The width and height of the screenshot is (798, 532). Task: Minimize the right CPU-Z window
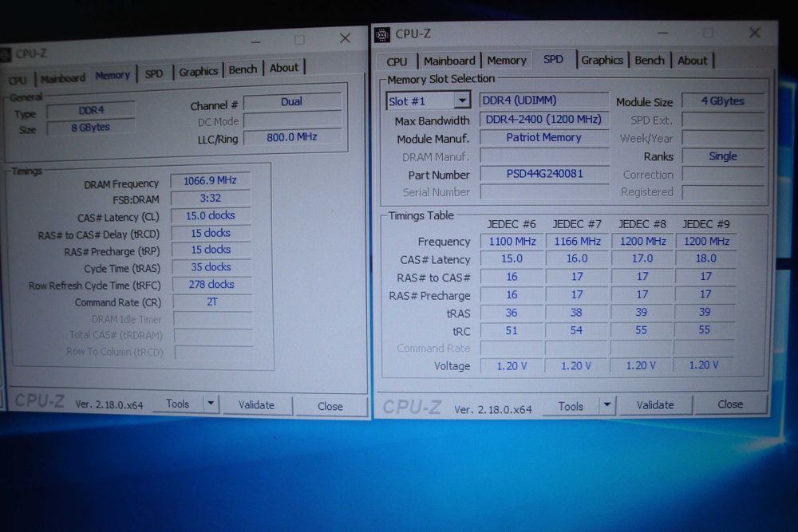(x=662, y=33)
